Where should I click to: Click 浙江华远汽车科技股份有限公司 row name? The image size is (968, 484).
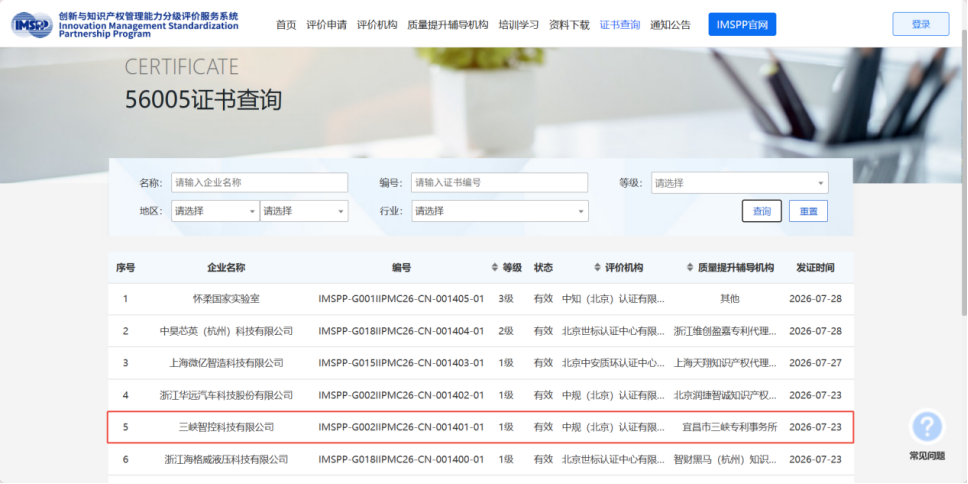(227, 395)
